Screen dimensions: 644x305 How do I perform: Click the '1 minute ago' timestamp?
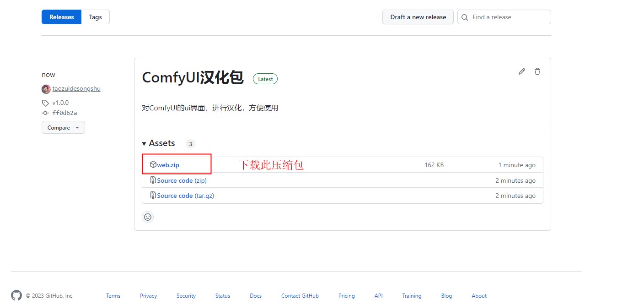coord(517,165)
